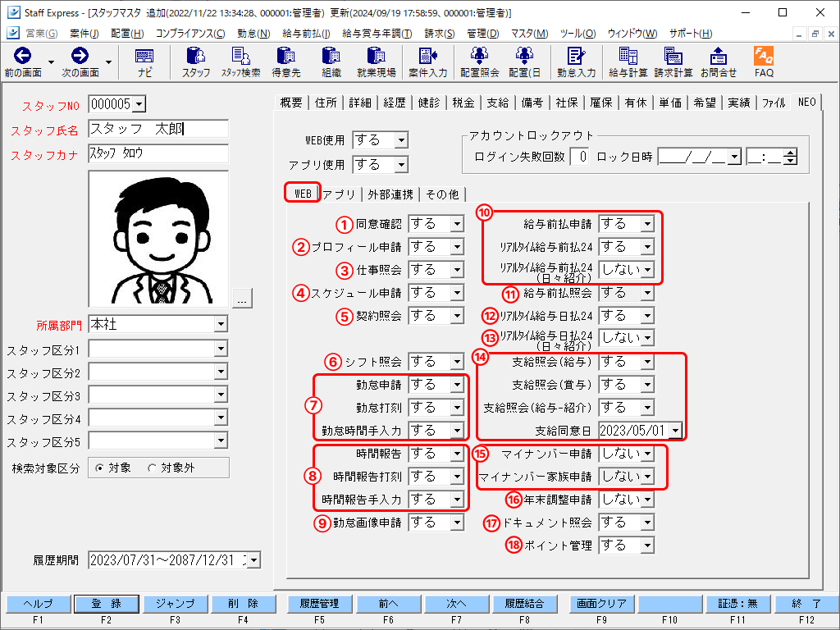
Task: Click the ナビ toolbar icon
Action: tap(144, 62)
